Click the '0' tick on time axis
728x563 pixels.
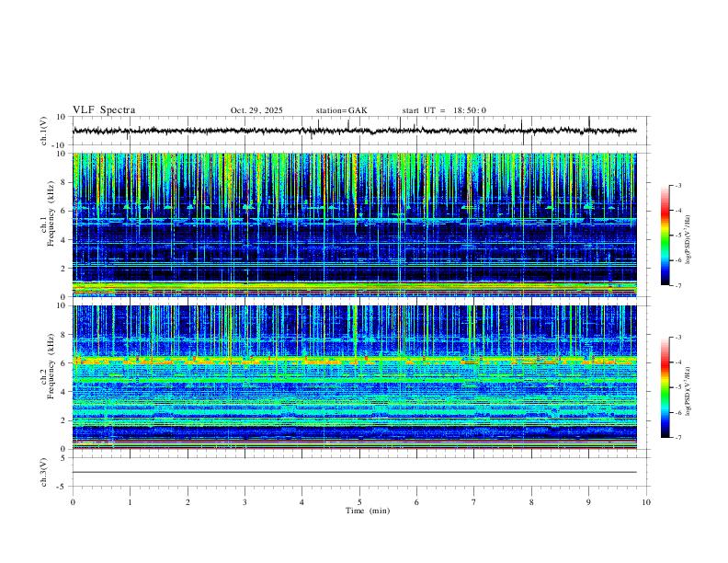tap(73, 502)
